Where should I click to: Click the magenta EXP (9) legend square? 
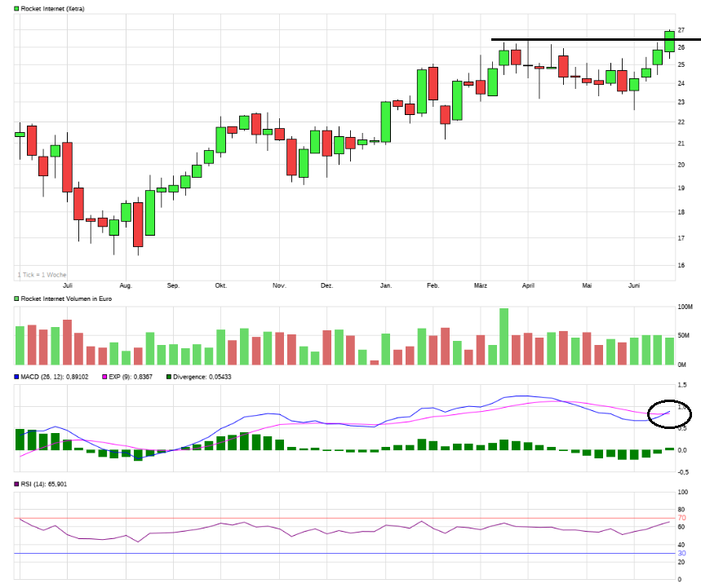click(104, 376)
